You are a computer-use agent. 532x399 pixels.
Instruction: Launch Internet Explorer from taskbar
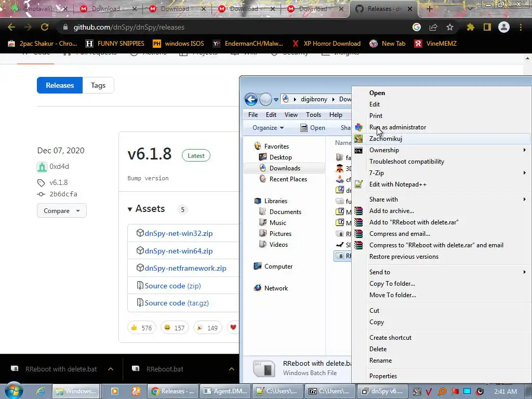(x=41, y=391)
